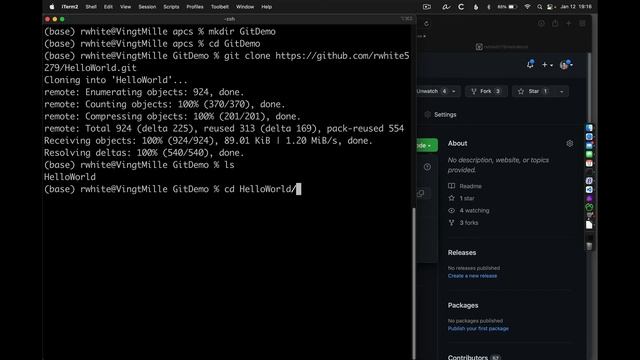Open GitHub create-new plus dropdown

click(547, 65)
